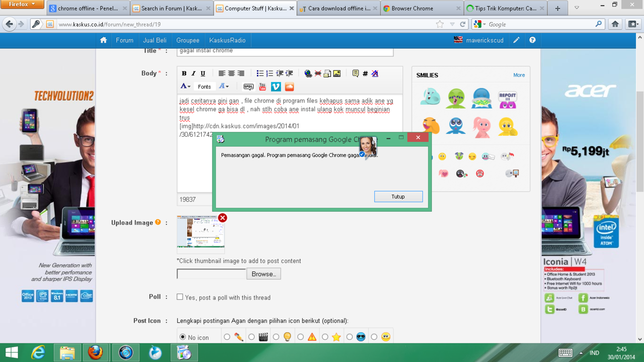Enable 'Yes, post a poll with this thread'

point(180,297)
